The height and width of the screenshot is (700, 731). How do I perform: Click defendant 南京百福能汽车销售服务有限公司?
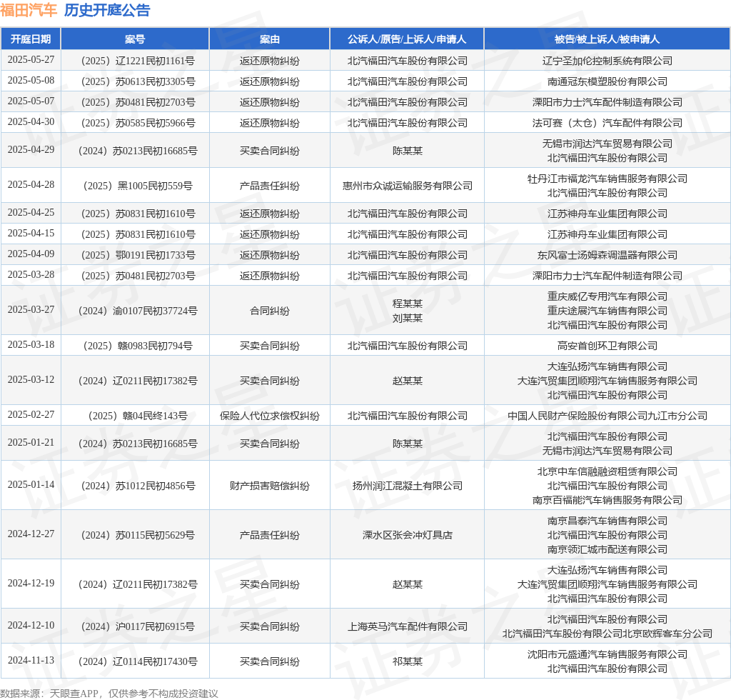tap(607, 500)
